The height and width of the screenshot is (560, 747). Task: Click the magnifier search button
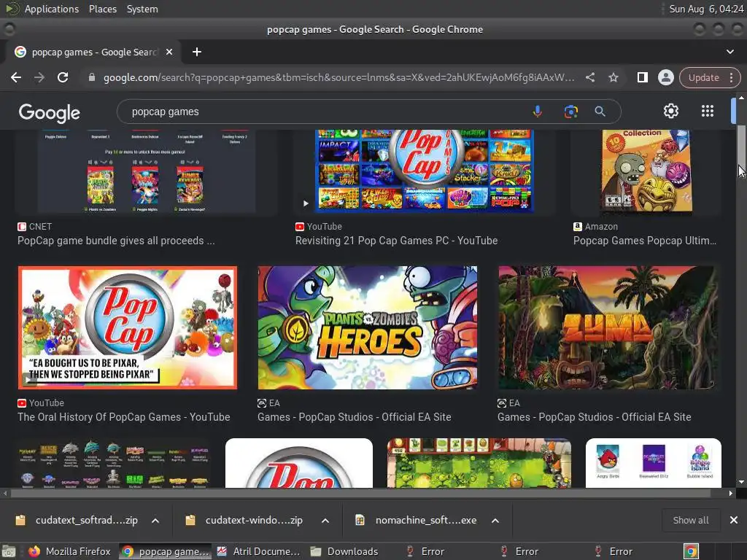click(600, 112)
